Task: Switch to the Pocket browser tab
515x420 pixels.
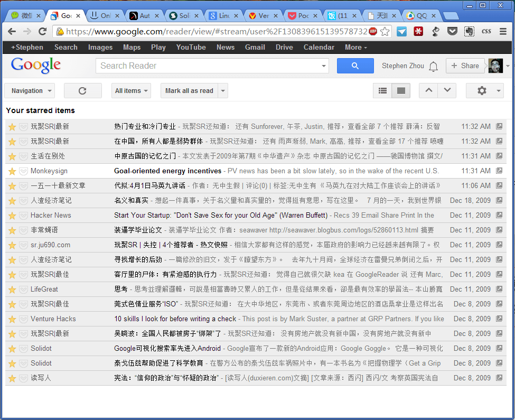Action: point(303,15)
